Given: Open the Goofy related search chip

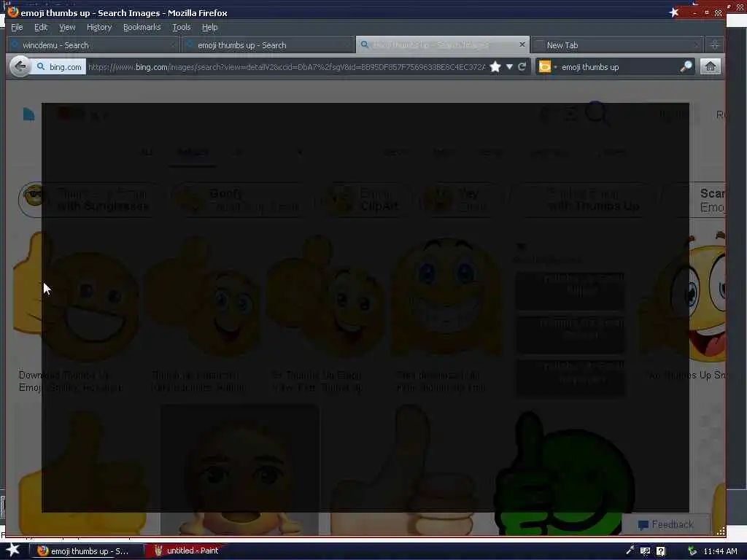Looking at the screenshot, I should tap(239, 200).
